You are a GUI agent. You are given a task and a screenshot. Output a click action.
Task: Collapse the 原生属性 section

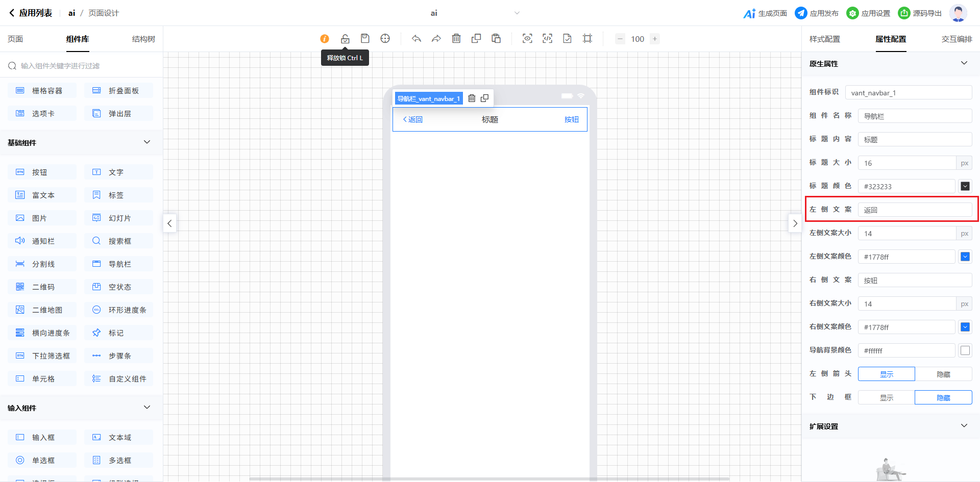964,63
